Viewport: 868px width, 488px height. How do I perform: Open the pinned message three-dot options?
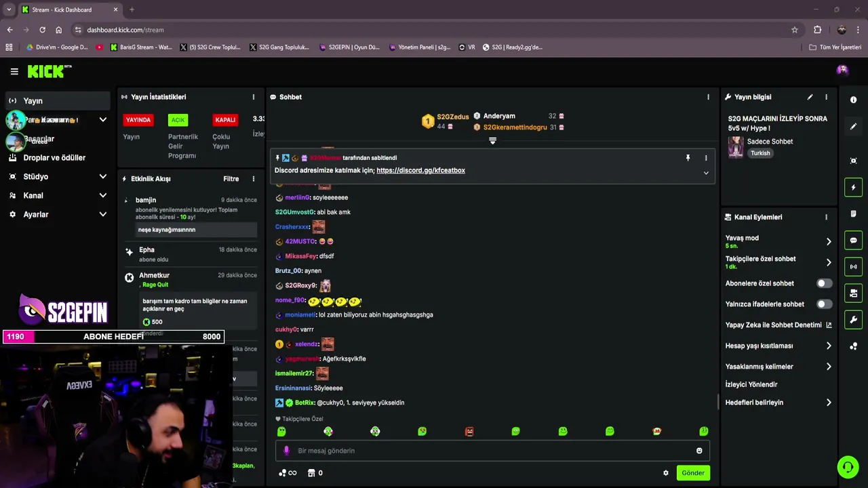pyautogui.click(x=706, y=158)
